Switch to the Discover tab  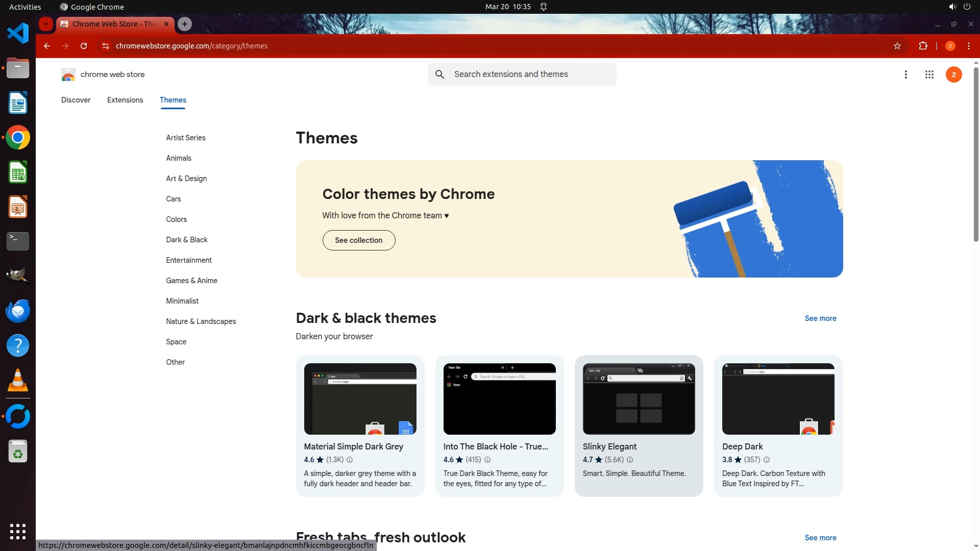click(76, 100)
